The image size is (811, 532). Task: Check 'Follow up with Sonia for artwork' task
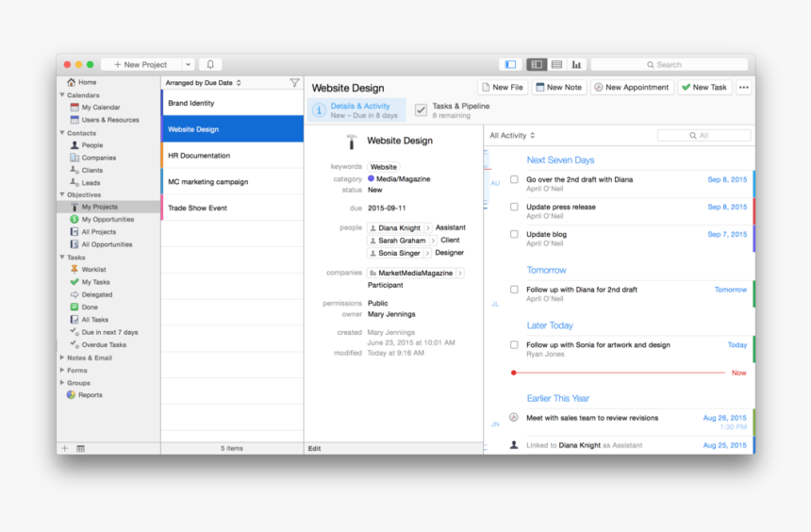click(514, 345)
